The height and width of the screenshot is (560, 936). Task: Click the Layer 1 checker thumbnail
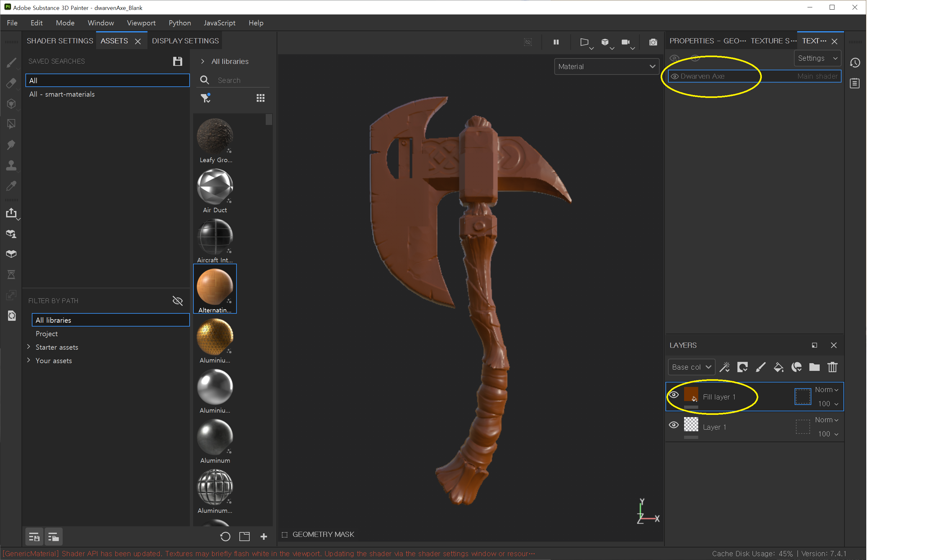691,424
